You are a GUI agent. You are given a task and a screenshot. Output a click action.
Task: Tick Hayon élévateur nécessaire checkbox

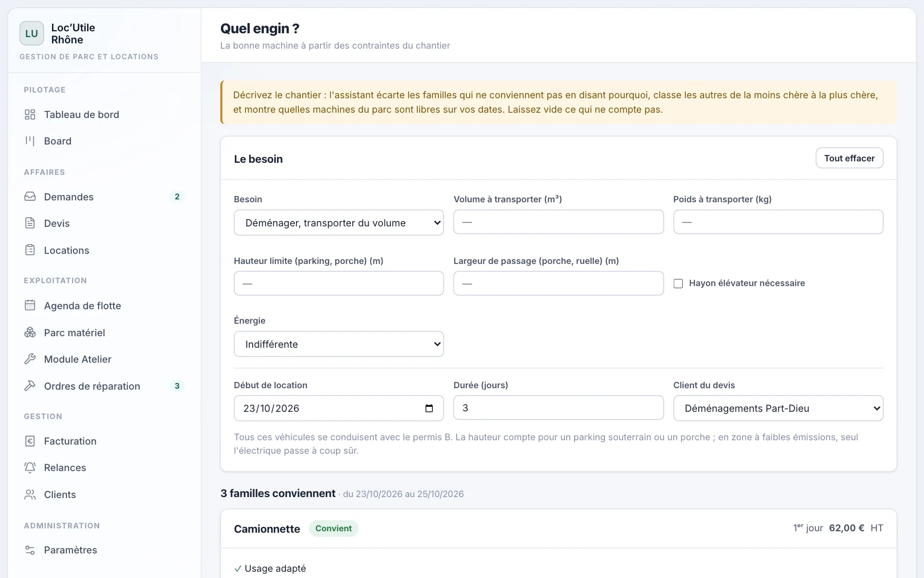(x=678, y=284)
